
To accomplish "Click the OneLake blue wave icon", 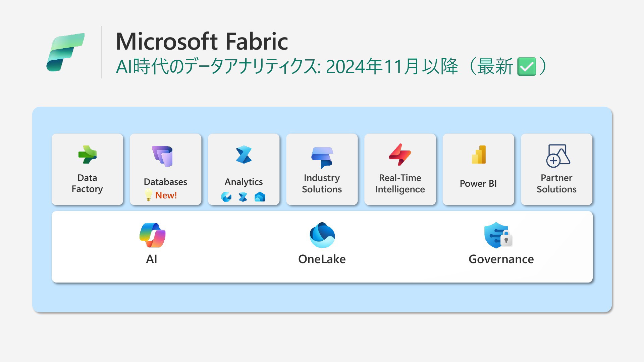I will [322, 235].
